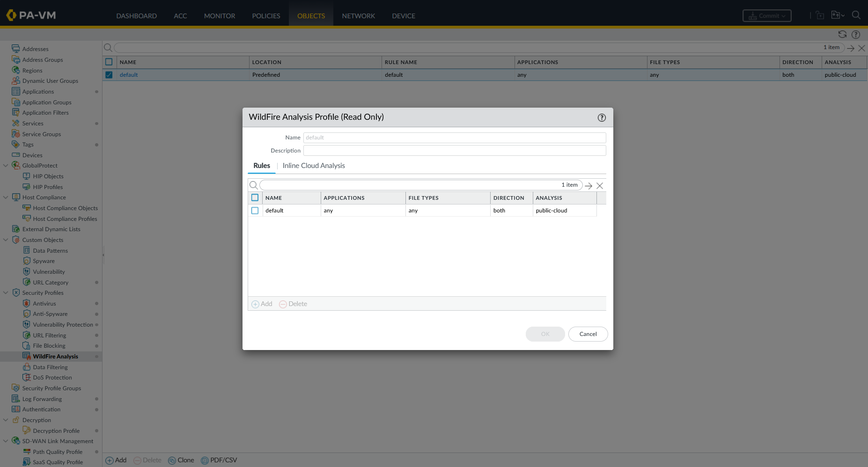Open the ACC tab

pyautogui.click(x=180, y=16)
